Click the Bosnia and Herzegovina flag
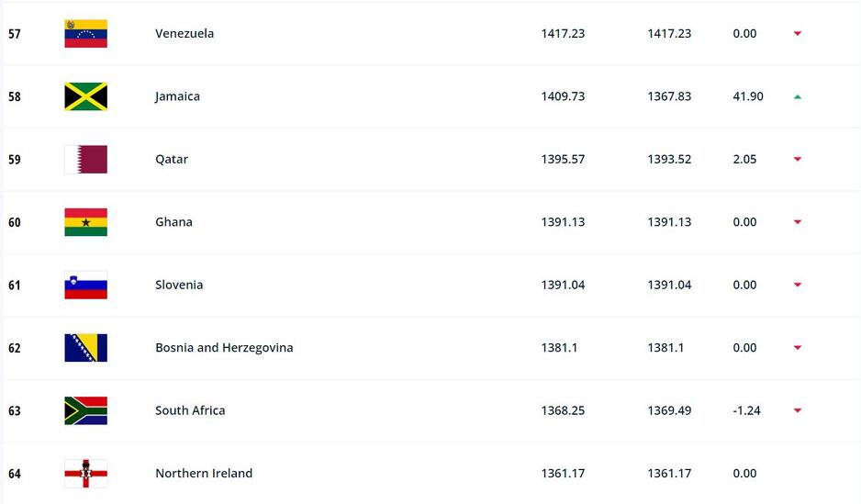The height and width of the screenshot is (504, 861). pos(85,348)
